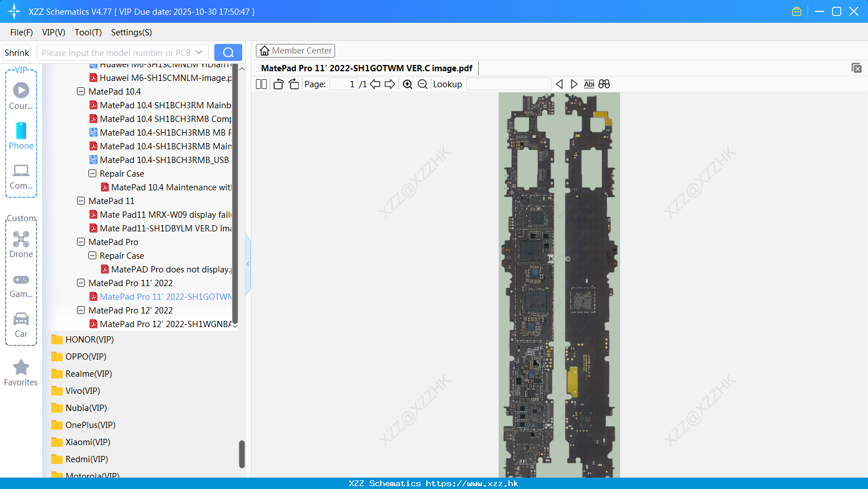Image resolution: width=868 pixels, height=489 pixels.
Task: Open the Car category
Action: pyautogui.click(x=21, y=319)
